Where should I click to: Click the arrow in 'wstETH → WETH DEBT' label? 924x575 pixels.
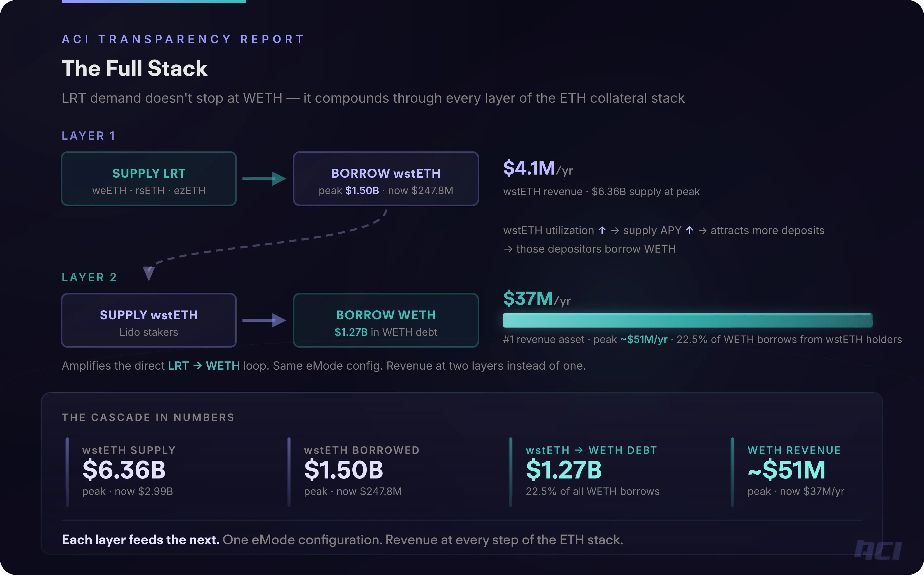pyautogui.click(x=579, y=450)
